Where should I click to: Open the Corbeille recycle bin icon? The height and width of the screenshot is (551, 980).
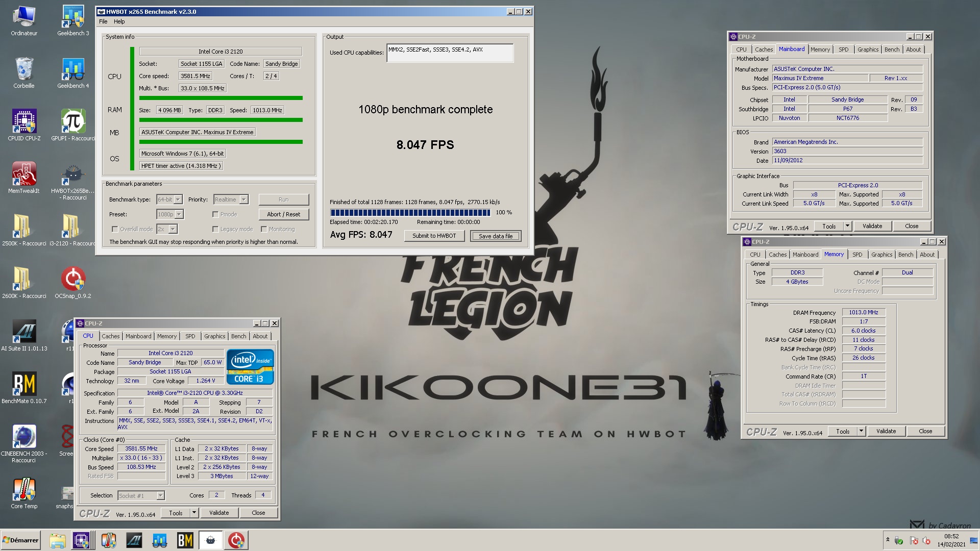tap(24, 73)
